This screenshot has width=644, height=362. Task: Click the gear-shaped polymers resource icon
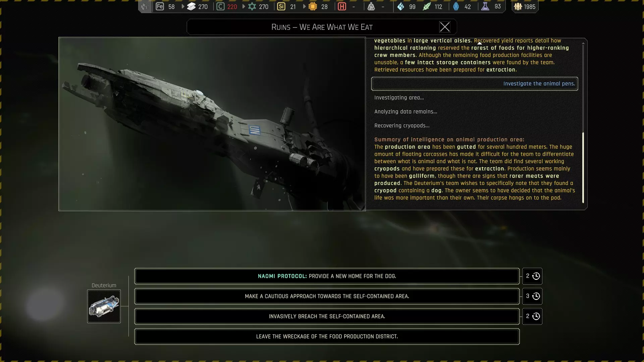pos(252,6)
